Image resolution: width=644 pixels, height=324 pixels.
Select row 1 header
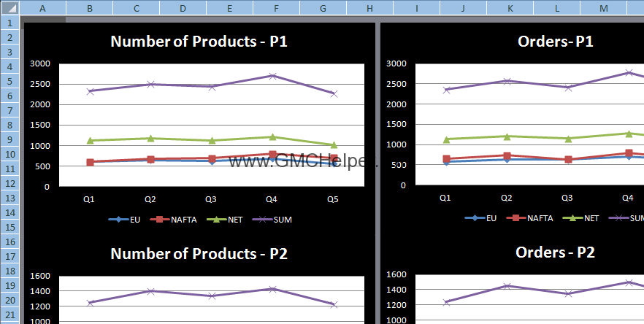[x=9, y=22]
